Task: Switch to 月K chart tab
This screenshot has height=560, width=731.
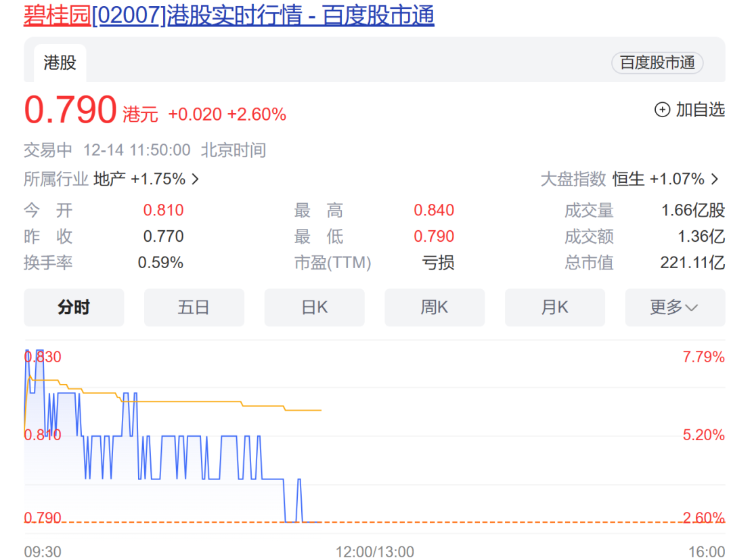Action: point(555,307)
